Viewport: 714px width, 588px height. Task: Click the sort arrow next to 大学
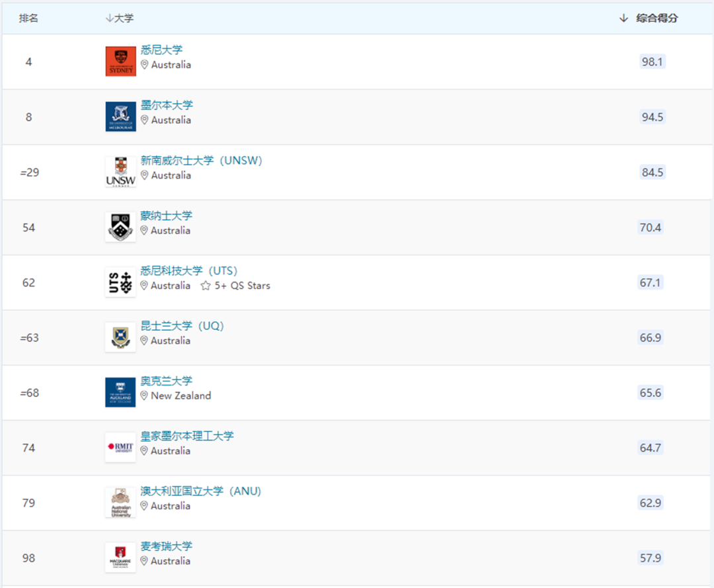(110, 18)
